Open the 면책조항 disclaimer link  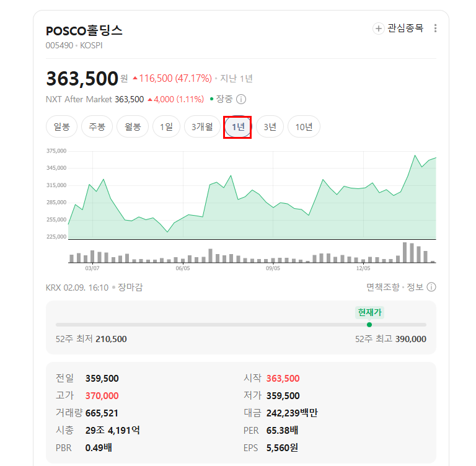383,287
